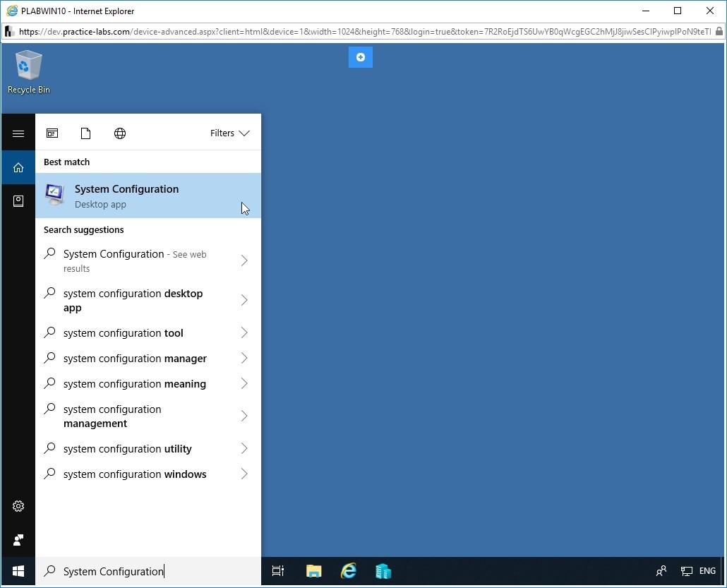Expand the hamburger menu in search panel
Screen dimensions: 727x588
(18, 133)
